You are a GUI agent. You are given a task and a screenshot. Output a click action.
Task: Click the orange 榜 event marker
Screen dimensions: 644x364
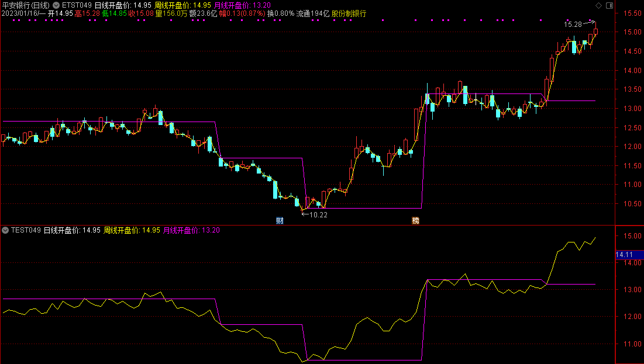(416, 221)
